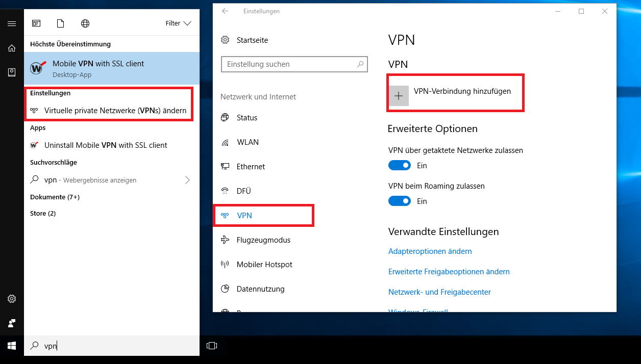
Task: Click the Windows Start button
Action: 12,346
